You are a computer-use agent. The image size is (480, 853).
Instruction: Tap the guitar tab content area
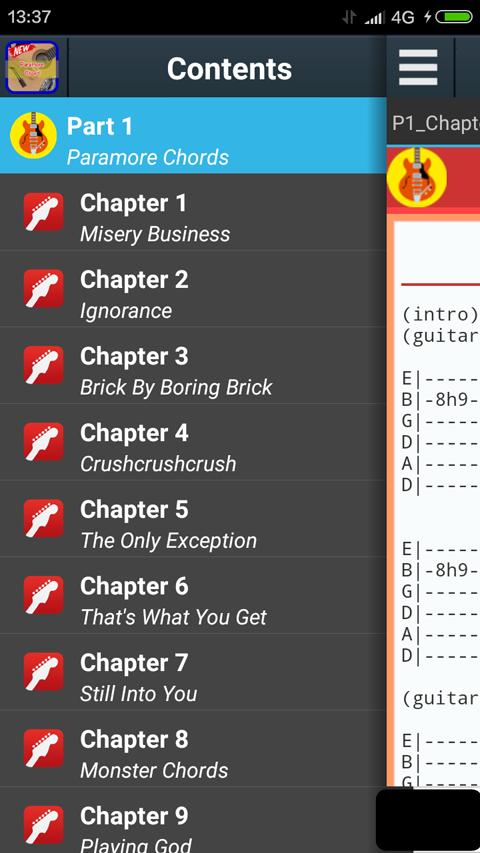click(437, 500)
